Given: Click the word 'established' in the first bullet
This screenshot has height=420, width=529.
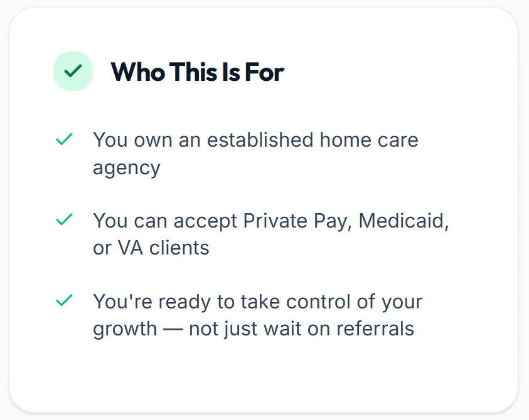Looking at the screenshot, I should tap(260, 140).
